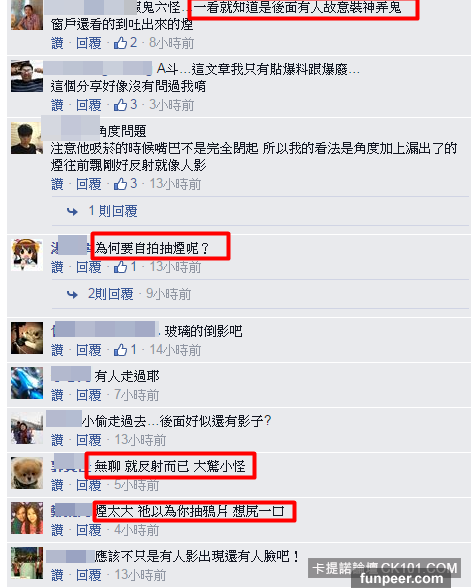Reply to 煙太大 祂以為你抽鴉片 comment
This screenshot has height=588, width=471.
[x=89, y=530]
